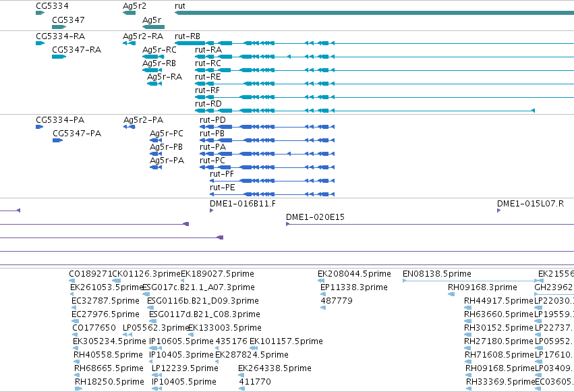This screenshot has width=574, height=392.
Task: Select the Ag5r2 gene label
Action: tap(134, 6)
